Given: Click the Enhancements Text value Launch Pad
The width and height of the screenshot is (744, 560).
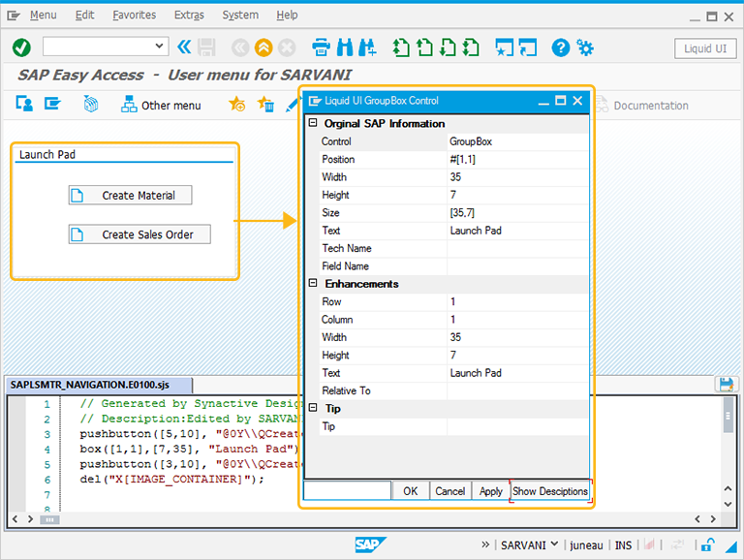Looking at the screenshot, I should 517,373.
